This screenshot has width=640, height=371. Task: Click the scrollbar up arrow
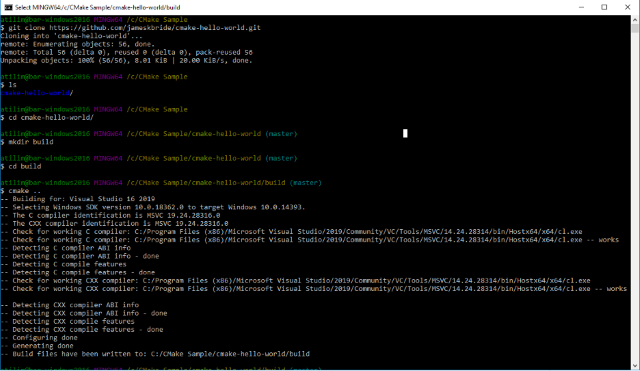point(635,20)
